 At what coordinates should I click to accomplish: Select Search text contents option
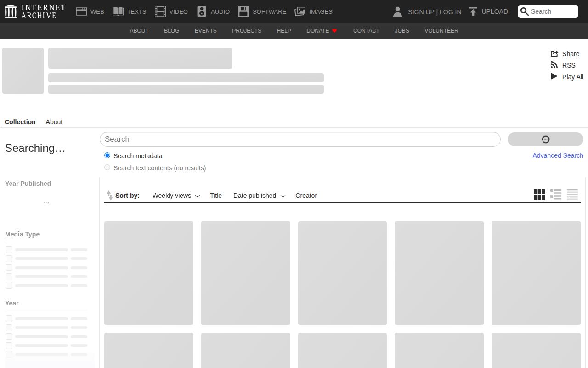point(107,167)
